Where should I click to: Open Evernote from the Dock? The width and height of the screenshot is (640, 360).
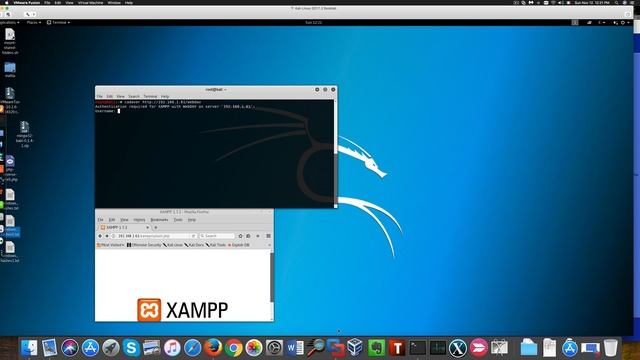point(376,348)
